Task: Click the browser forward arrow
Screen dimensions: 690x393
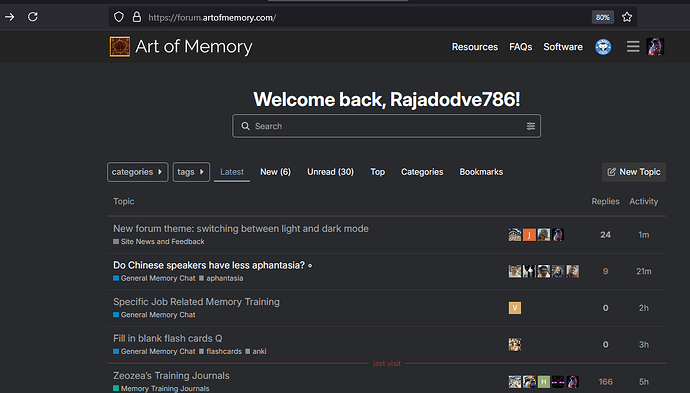Action: click(10, 17)
